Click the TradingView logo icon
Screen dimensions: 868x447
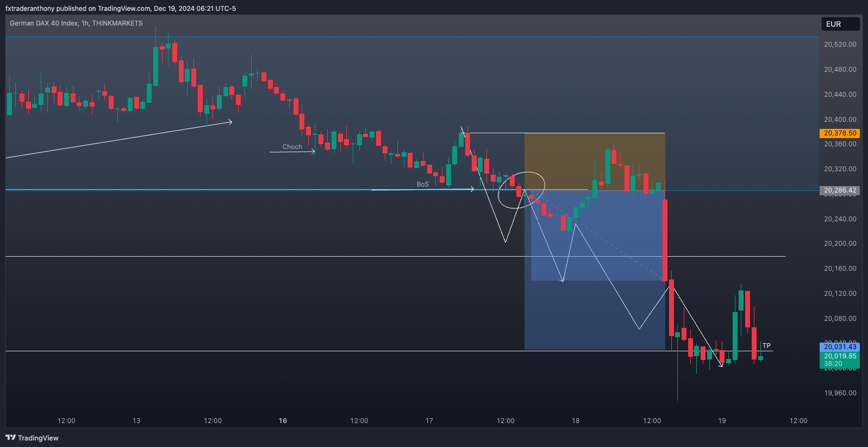[x=10, y=437]
